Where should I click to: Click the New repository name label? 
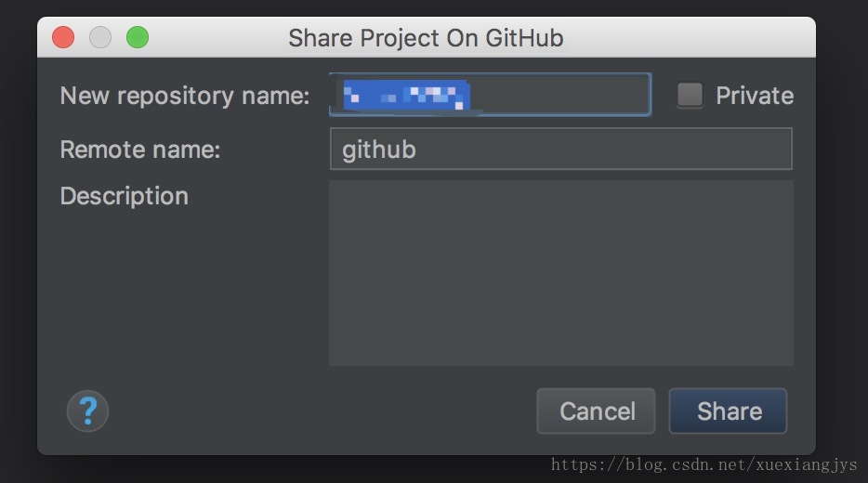pyautogui.click(x=184, y=96)
